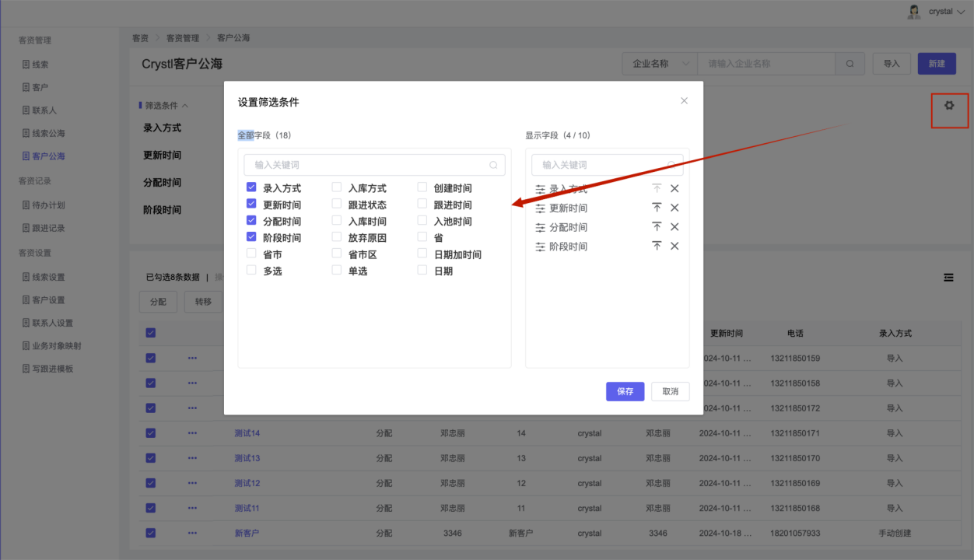Open filter settings via the gear icon
The image size is (974, 560).
(x=949, y=105)
